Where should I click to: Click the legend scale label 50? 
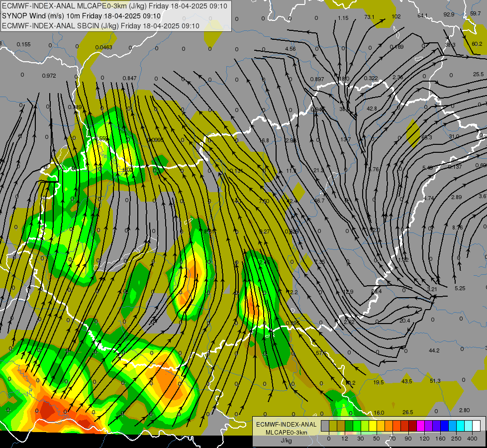(x=377, y=439)
